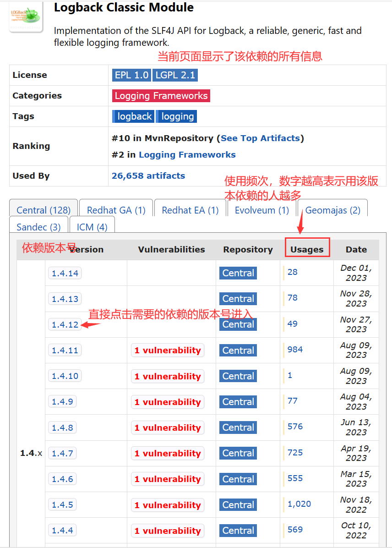The image size is (392, 548).
Task: Open Logging Frameworks ranking link
Action: coord(187,155)
